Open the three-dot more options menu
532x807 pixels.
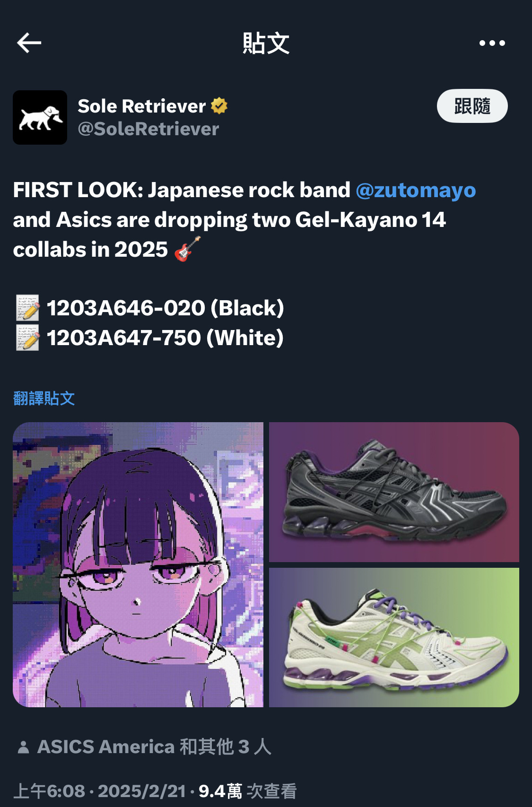click(x=492, y=43)
